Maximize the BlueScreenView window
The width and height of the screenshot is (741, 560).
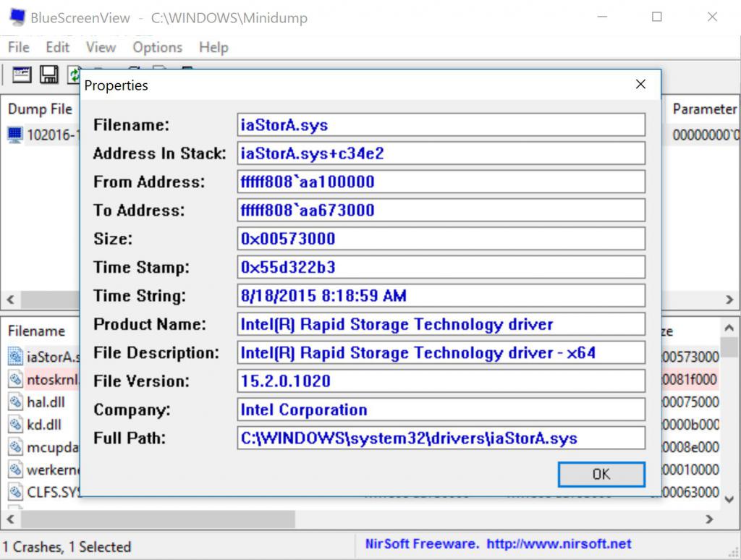tap(657, 17)
